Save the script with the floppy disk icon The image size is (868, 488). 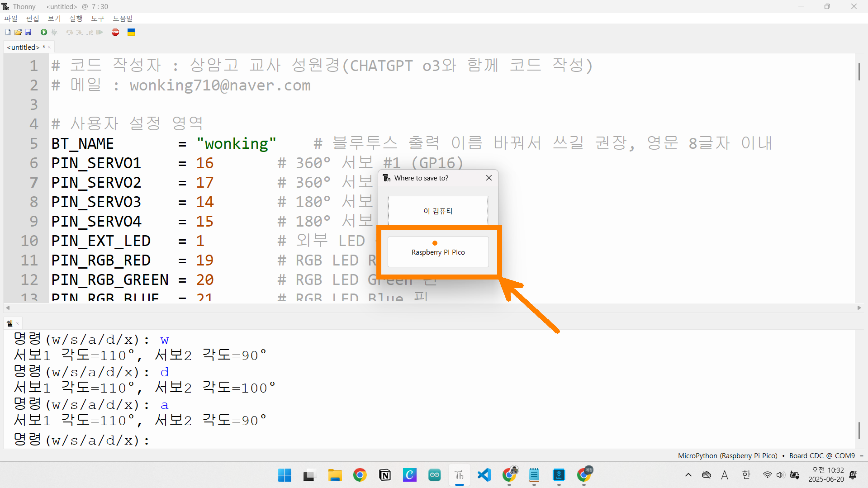point(28,32)
